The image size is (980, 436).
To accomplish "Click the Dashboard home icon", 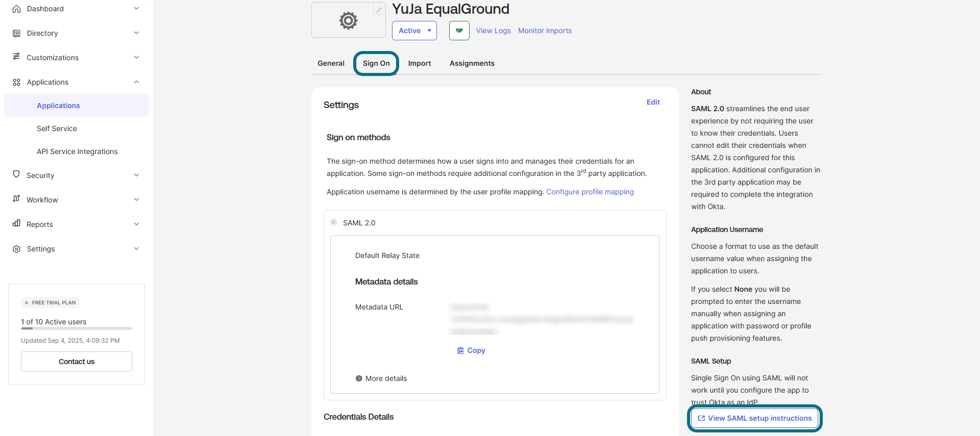I will 16,9.
